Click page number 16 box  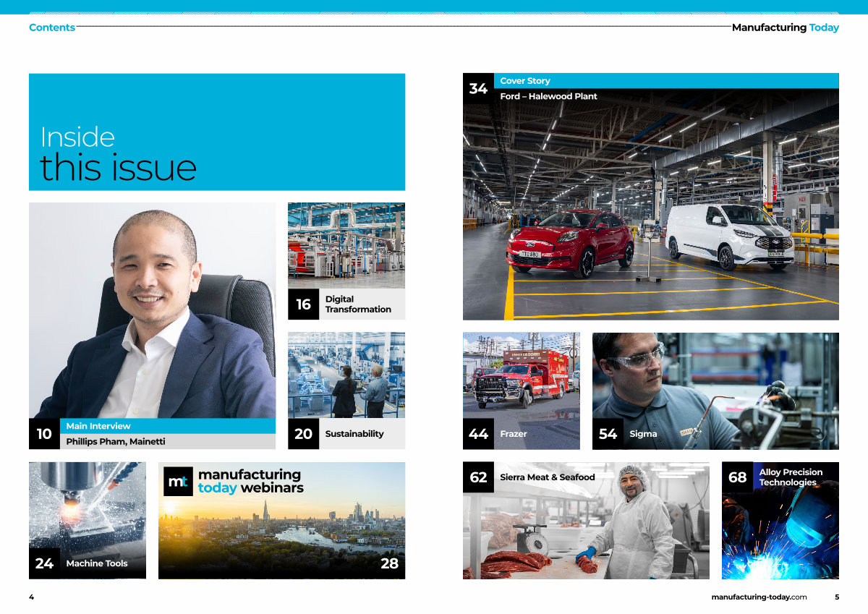tap(303, 304)
